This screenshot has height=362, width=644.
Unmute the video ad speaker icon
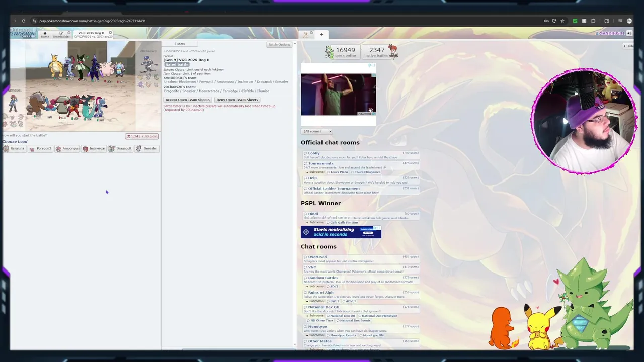pyautogui.click(x=371, y=110)
